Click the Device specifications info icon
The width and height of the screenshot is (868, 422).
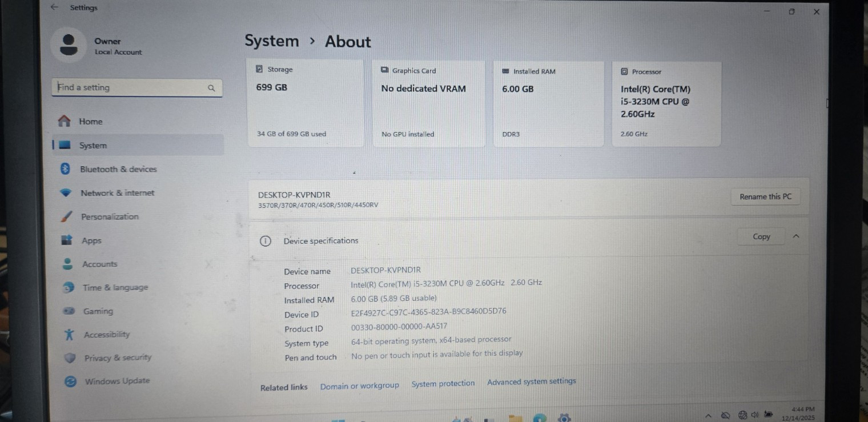pos(265,240)
